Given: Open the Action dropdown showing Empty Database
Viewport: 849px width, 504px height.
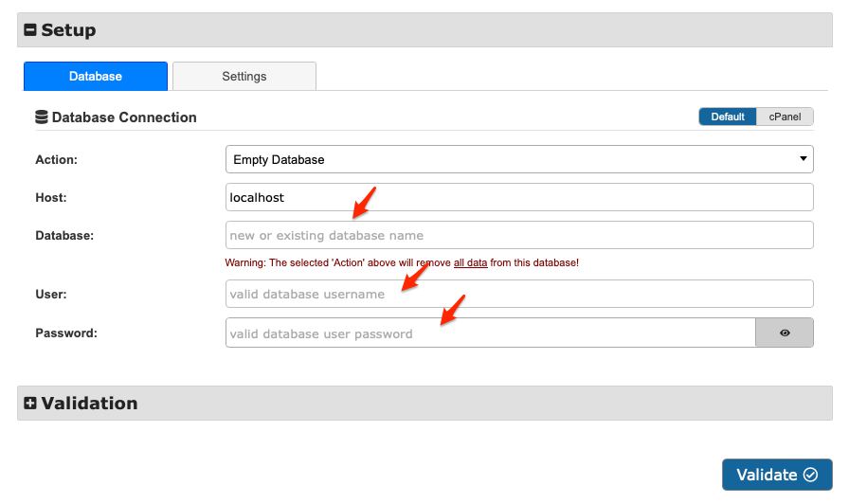Looking at the screenshot, I should [x=519, y=159].
